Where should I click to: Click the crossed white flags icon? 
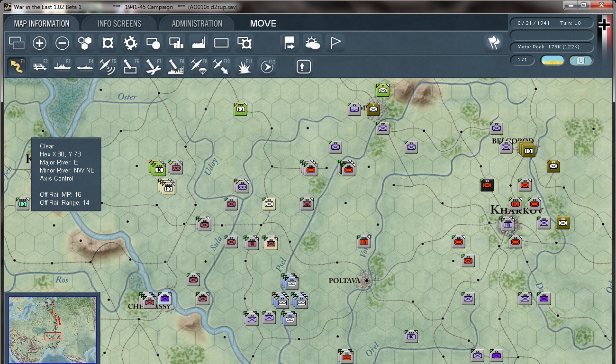point(494,43)
